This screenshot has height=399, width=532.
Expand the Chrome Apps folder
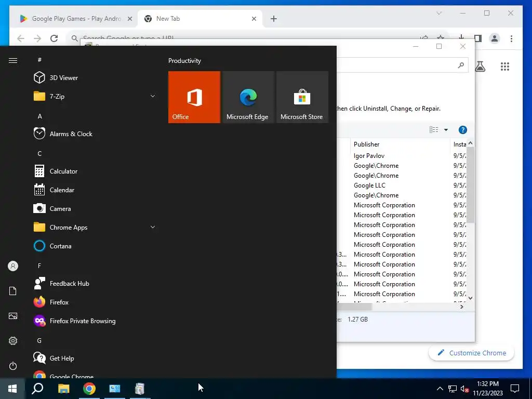pos(95,228)
